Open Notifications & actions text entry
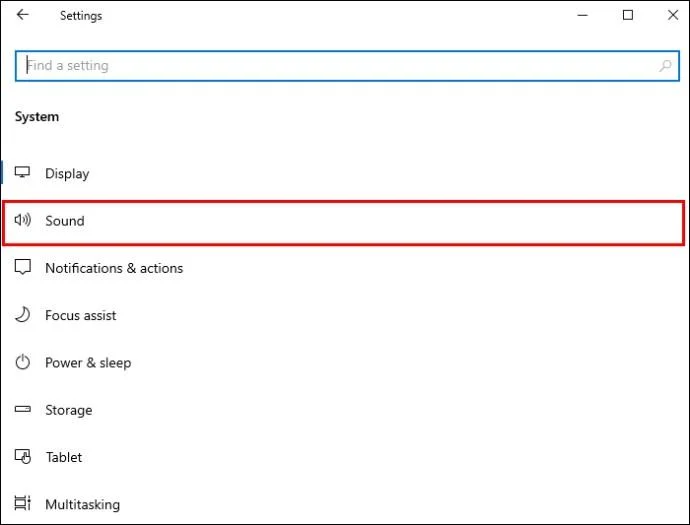The width and height of the screenshot is (690, 525). coord(114,268)
